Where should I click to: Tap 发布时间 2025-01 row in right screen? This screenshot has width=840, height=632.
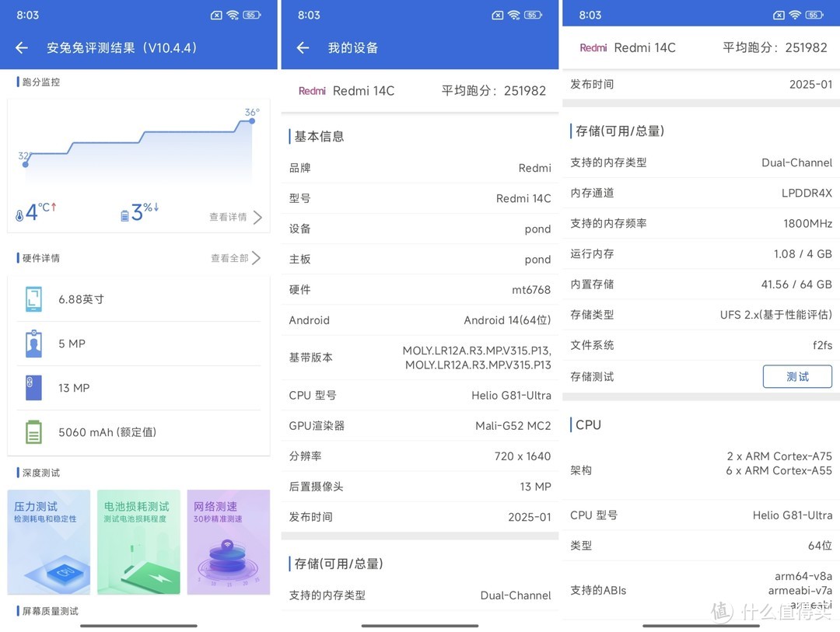coord(702,84)
